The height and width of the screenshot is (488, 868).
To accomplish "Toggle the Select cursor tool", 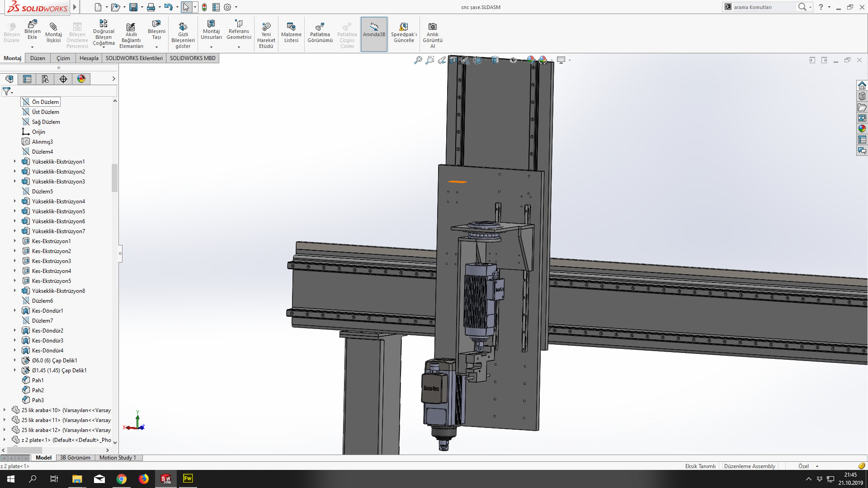I will point(186,7).
